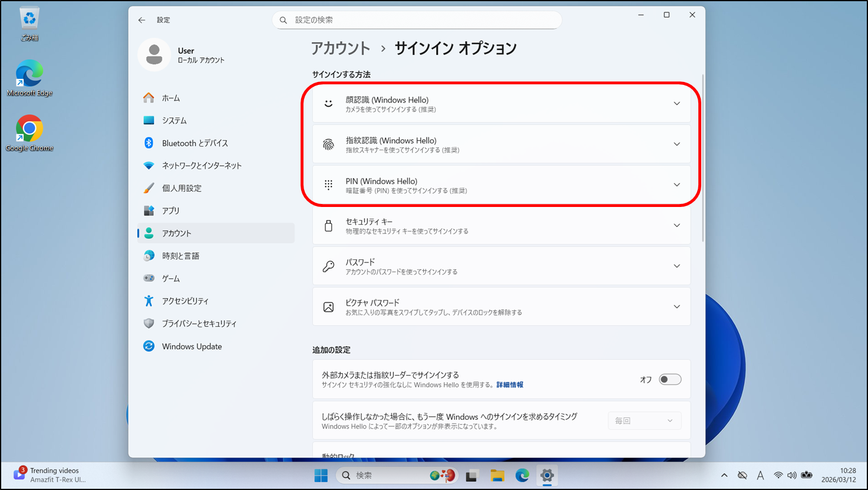Open Windows Update in sidebar
Image resolution: width=868 pixels, height=490 pixels.
(216, 347)
